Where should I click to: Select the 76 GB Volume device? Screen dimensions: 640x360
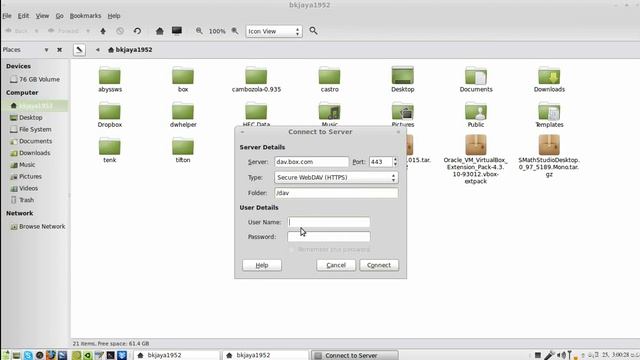(35, 79)
